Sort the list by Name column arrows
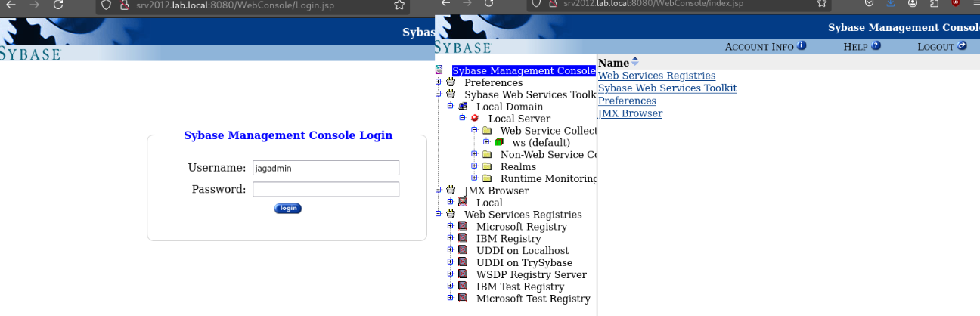Viewport: 980px width, 316px height. (x=635, y=62)
